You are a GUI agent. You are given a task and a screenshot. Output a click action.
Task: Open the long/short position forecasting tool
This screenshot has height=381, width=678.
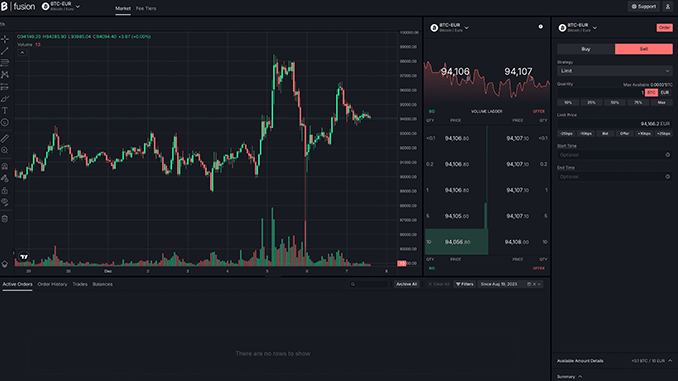point(5,87)
